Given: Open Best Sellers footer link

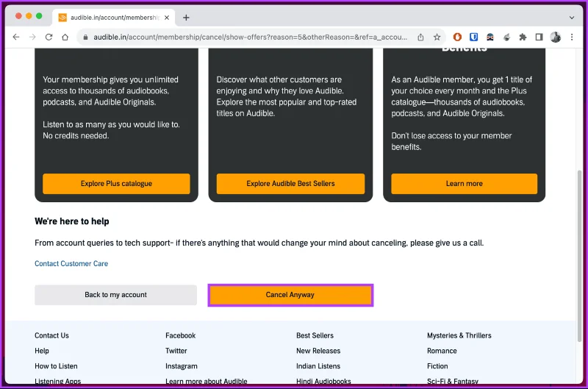Looking at the screenshot, I should pos(315,335).
